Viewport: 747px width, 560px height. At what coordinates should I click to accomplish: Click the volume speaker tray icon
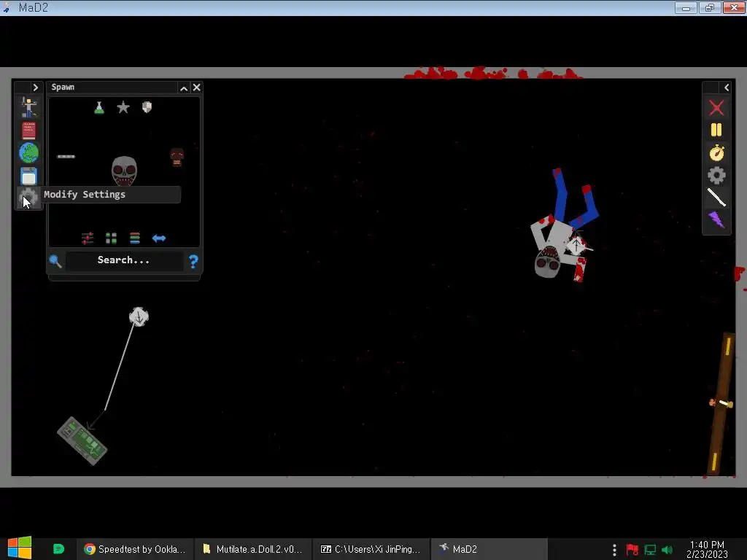coord(667,550)
